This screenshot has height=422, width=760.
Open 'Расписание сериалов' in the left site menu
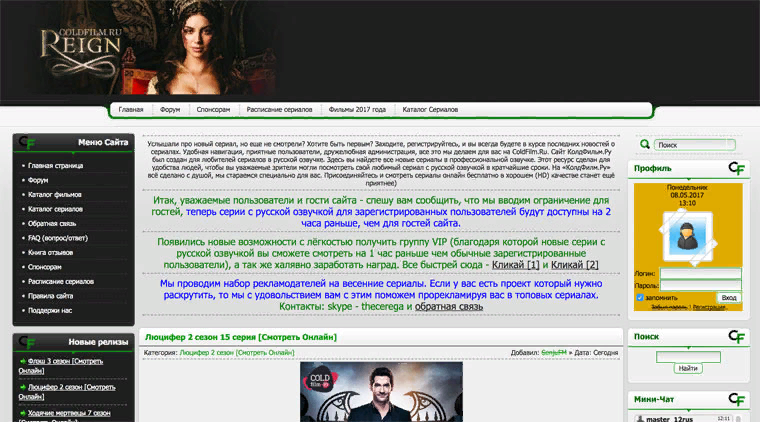pos(61,282)
